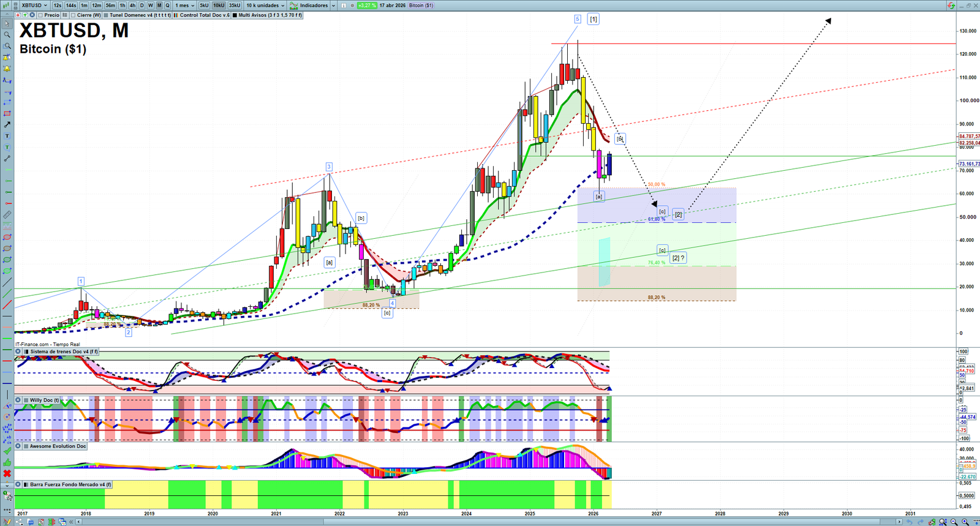
Task: Close the Barra Fuerza Fondo Mercado panel
Action: (18, 484)
